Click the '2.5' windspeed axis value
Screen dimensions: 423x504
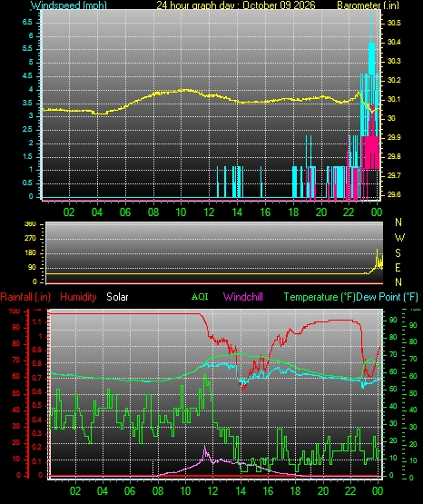point(27,129)
